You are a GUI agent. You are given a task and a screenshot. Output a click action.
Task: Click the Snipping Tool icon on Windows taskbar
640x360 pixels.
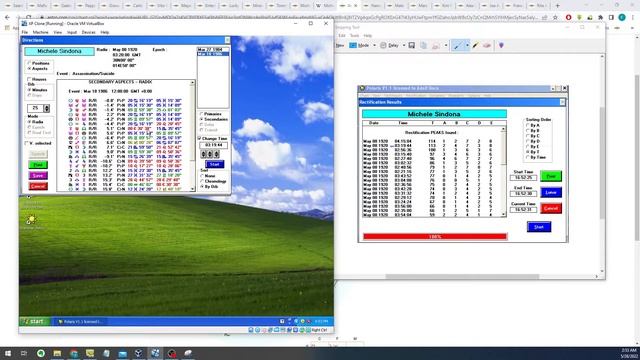[188, 353]
